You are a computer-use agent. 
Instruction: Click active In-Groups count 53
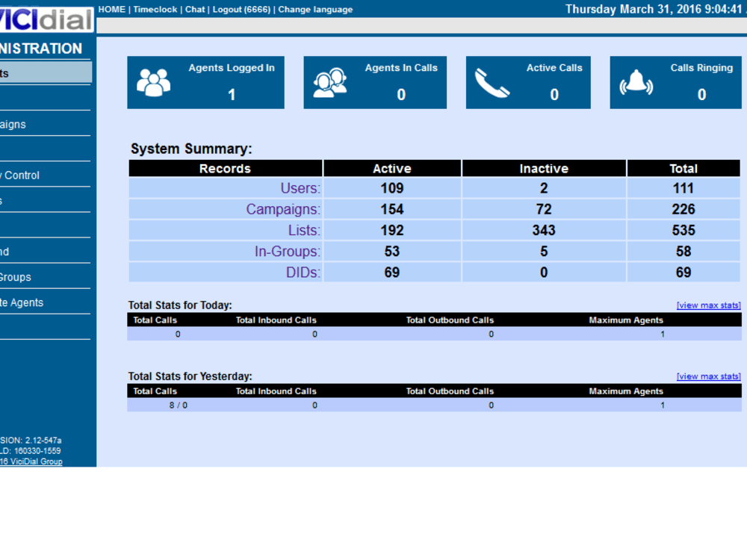pyautogui.click(x=391, y=251)
